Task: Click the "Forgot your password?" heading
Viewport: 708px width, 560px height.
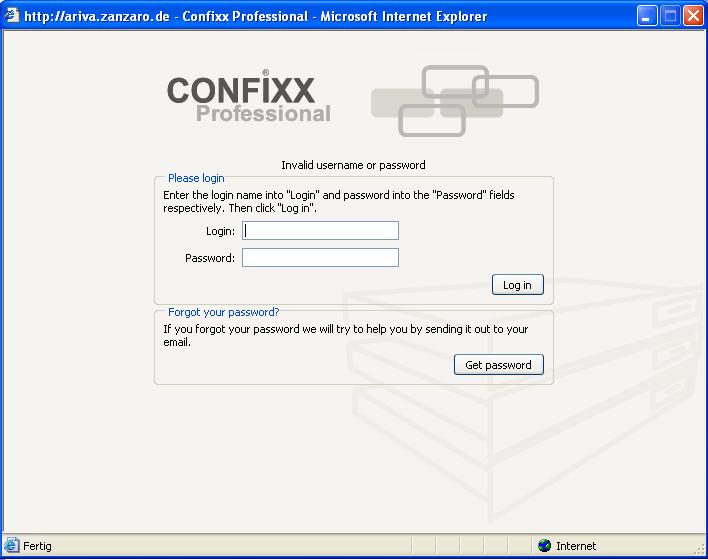Action: tap(224, 312)
